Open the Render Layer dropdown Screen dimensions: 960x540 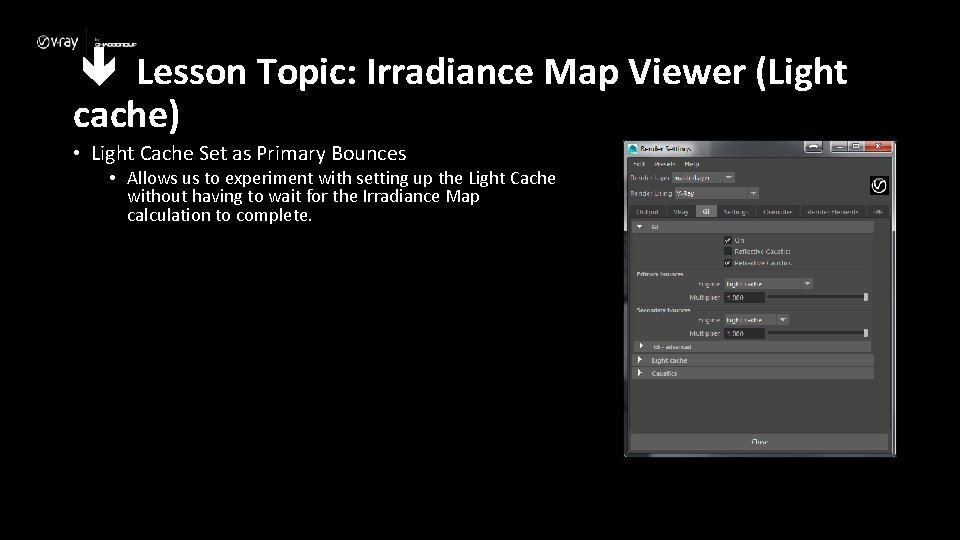coord(703,178)
